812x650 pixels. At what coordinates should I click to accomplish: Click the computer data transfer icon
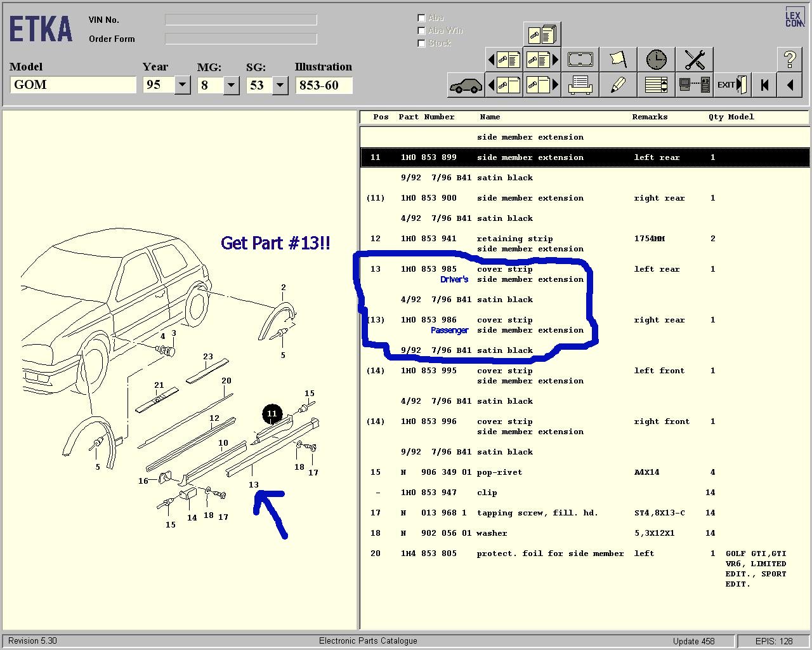[x=694, y=85]
